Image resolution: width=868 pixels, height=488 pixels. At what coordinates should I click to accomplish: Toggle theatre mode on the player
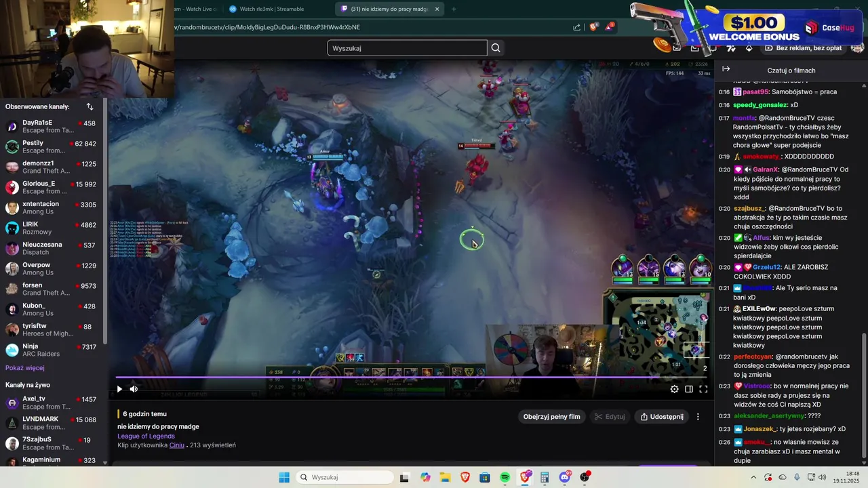pos(689,389)
